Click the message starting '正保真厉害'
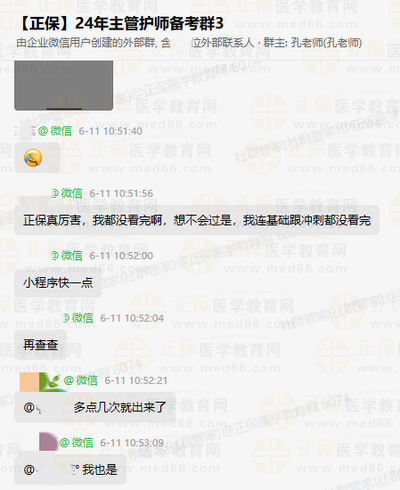 (197, 220)
